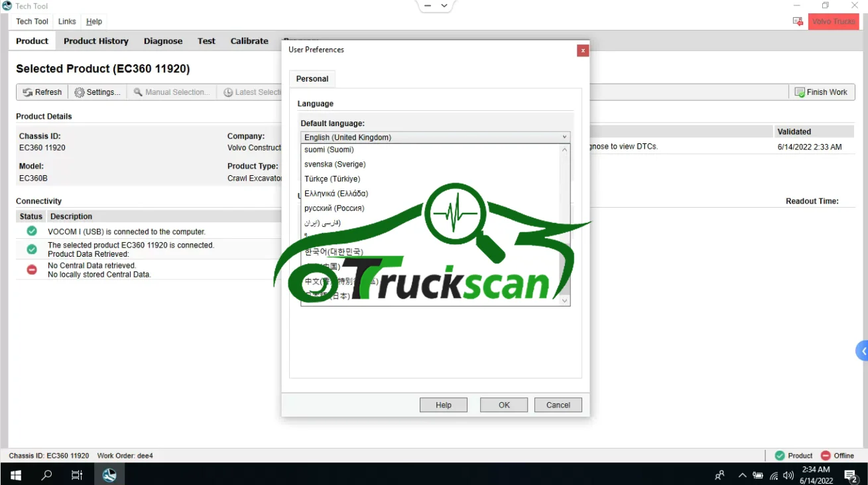Open the People icon in the taskbar
Screen dimensions: 868x485
click(x=719, y=475)
